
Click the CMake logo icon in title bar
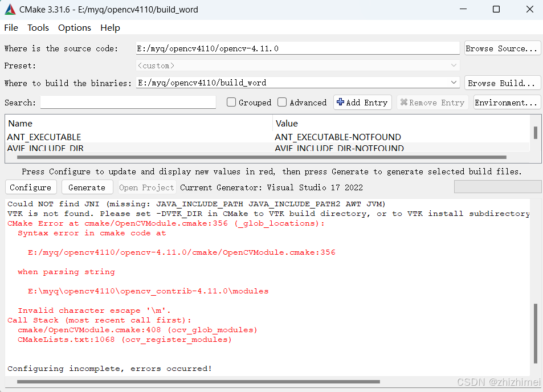(10, 9)
